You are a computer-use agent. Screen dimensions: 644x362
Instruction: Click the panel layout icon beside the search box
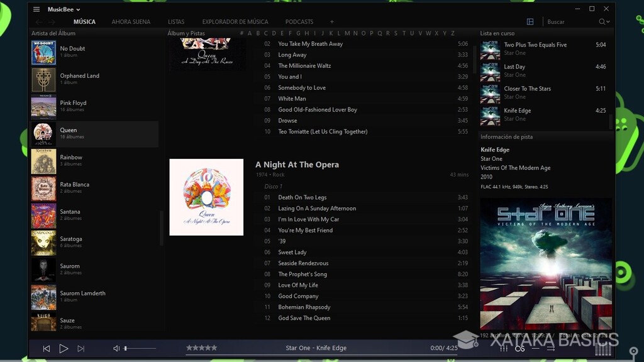coord(530,21)
